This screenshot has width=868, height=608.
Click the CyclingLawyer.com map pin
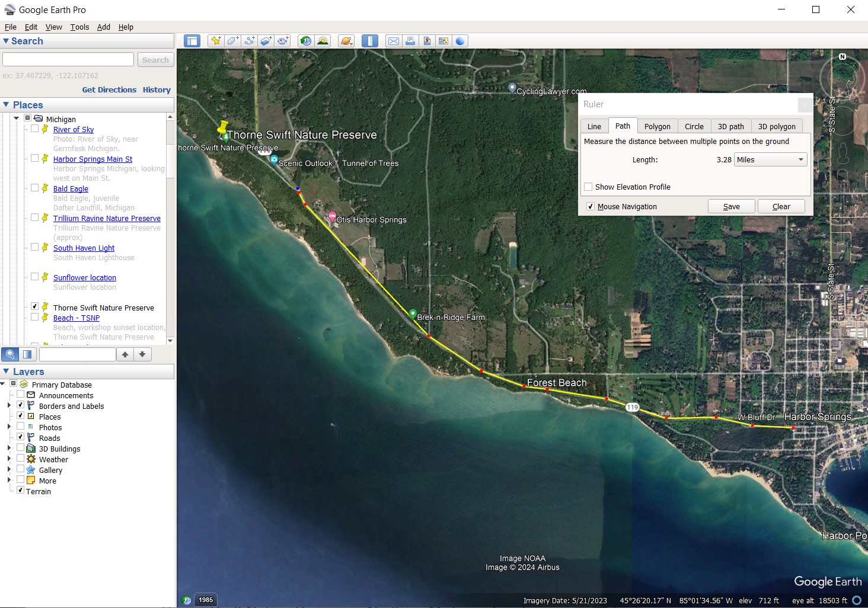[512, 88]
